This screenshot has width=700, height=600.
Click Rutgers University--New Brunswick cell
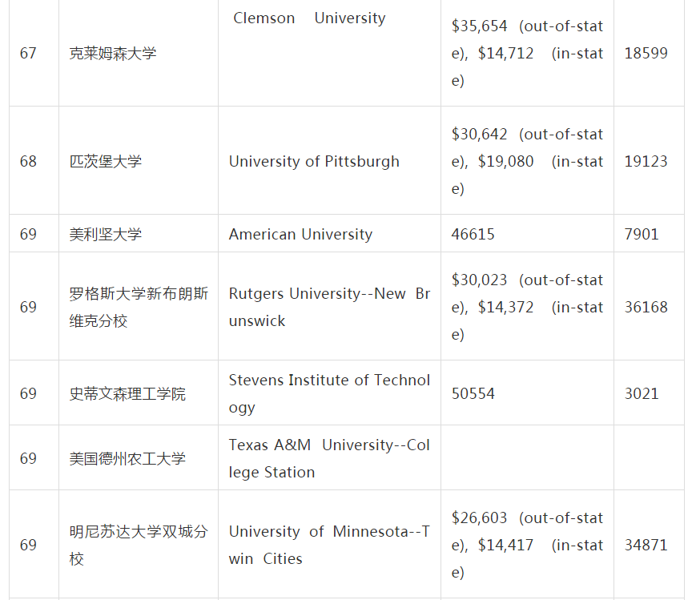pyautogui.click(x=329, y=307)
